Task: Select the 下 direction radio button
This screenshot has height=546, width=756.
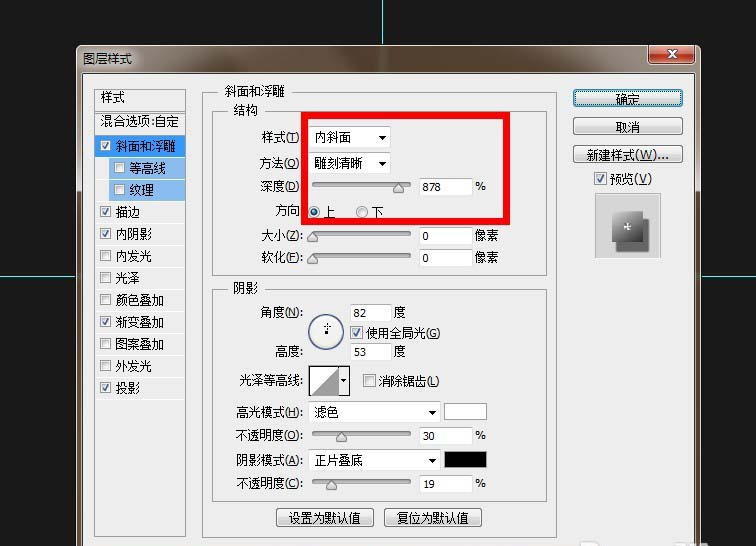Action: pos(362,212)
